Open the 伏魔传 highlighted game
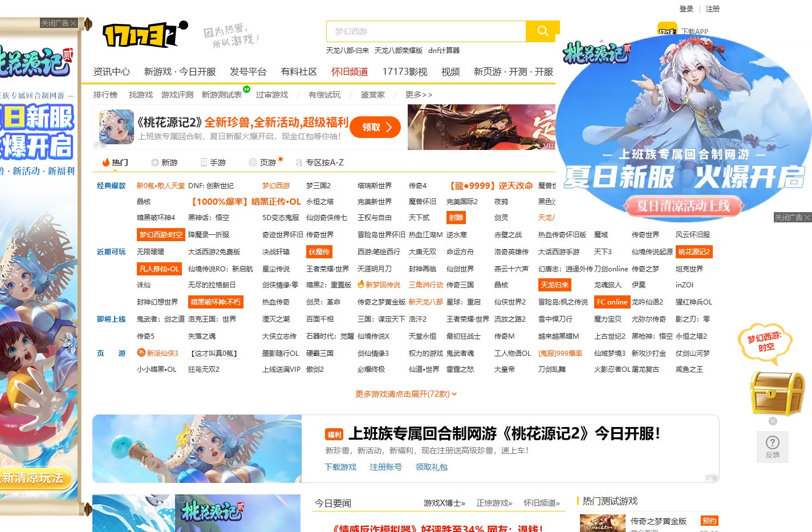Screen dimensions: 812x532 coord(319,252)
